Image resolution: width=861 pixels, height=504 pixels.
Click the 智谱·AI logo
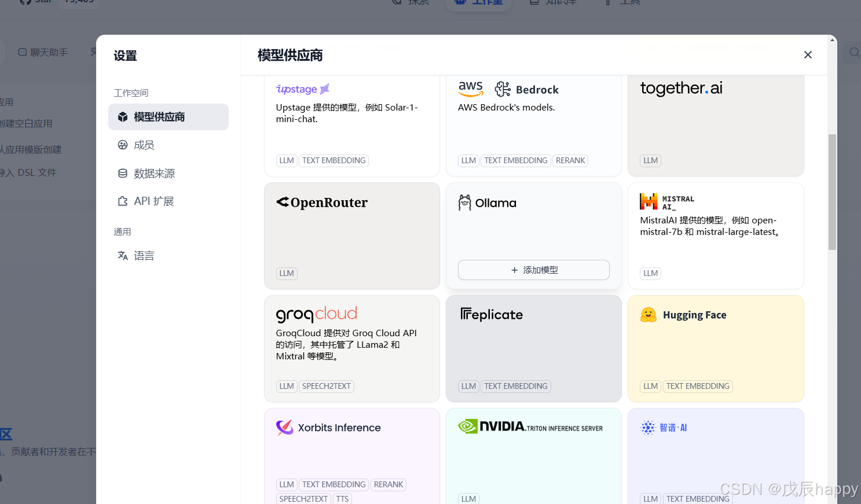pyautogui.click(x=664, y=428)
